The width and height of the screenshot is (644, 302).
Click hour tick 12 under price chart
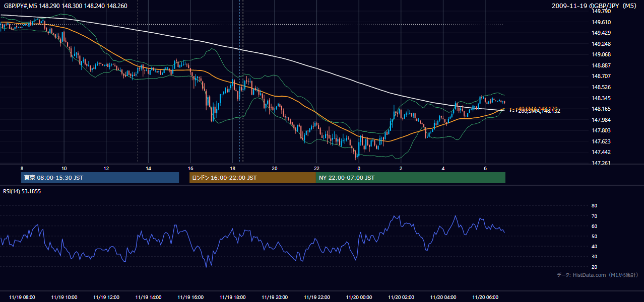click(106, 168)
